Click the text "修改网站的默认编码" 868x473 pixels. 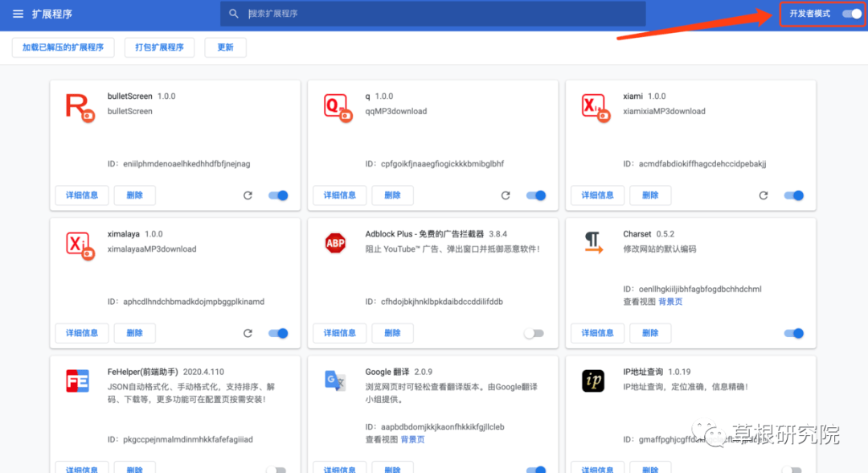click(660, 249)
